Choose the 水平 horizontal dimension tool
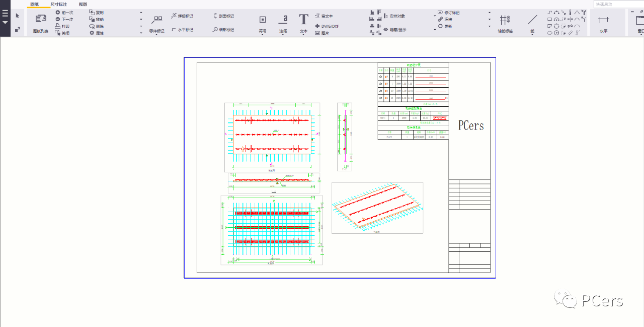This screenshot has height=327, width=644. 603,23
